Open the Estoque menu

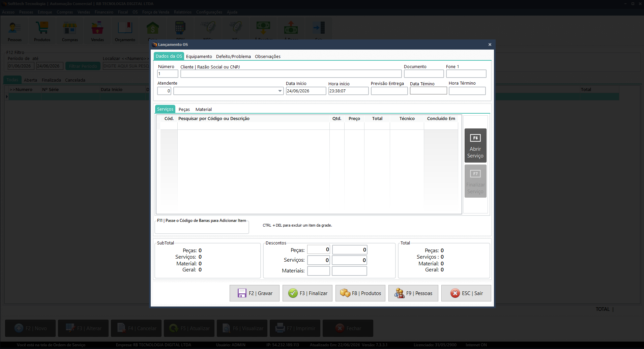(x=45, y=12)
